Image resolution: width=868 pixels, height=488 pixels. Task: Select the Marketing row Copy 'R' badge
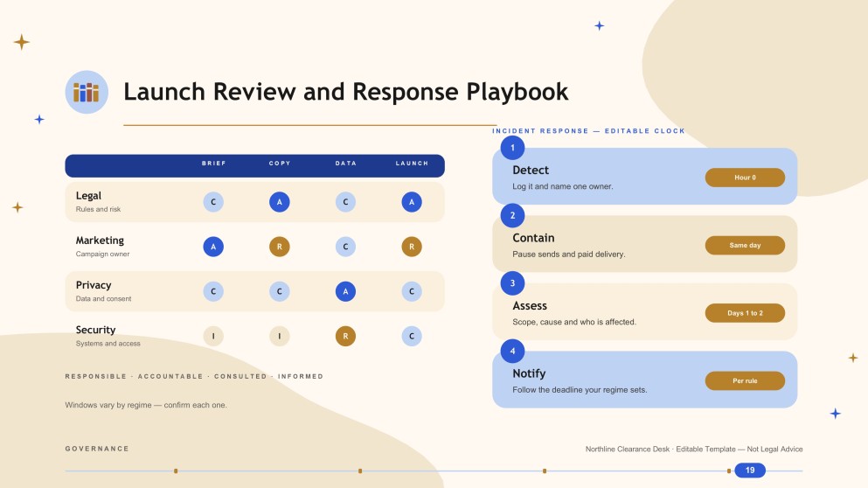(x=280, y=247)
